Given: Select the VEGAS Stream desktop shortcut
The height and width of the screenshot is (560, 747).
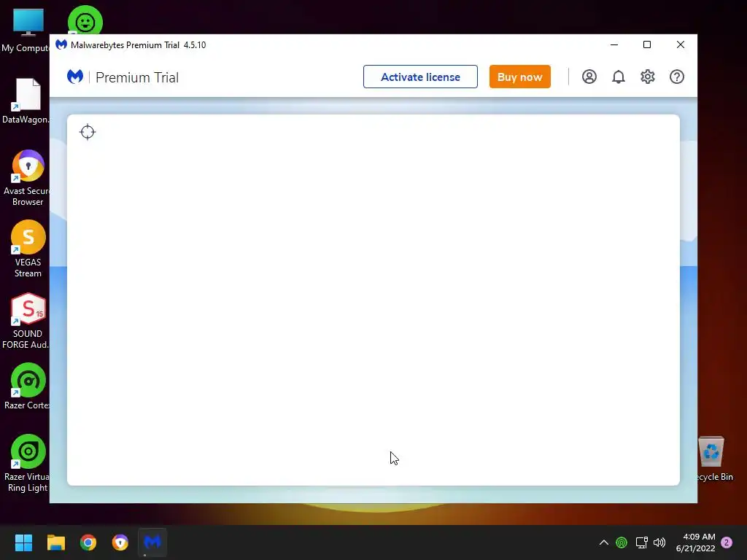Looking at the screenshot, I should pos(28,249).
